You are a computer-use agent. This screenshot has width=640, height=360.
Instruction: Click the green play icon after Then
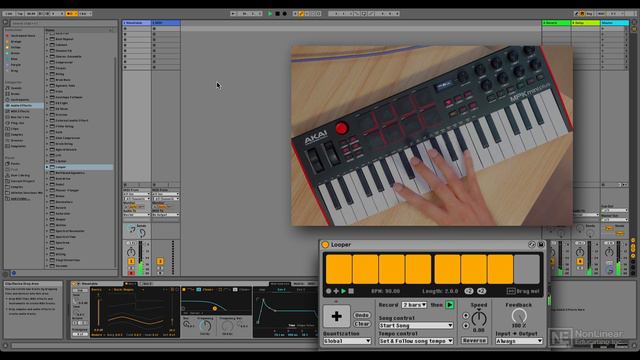click(x=449, y=305)
